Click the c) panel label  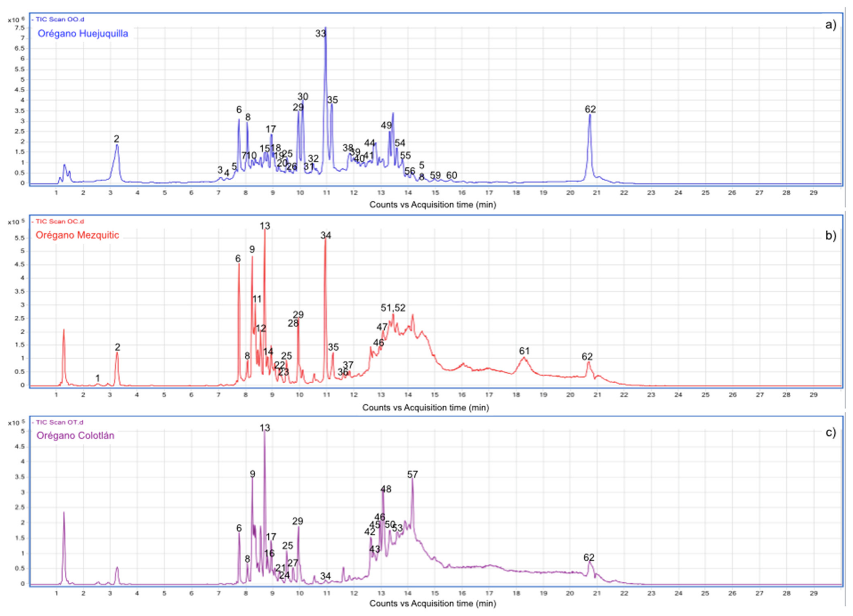(831, 433)
